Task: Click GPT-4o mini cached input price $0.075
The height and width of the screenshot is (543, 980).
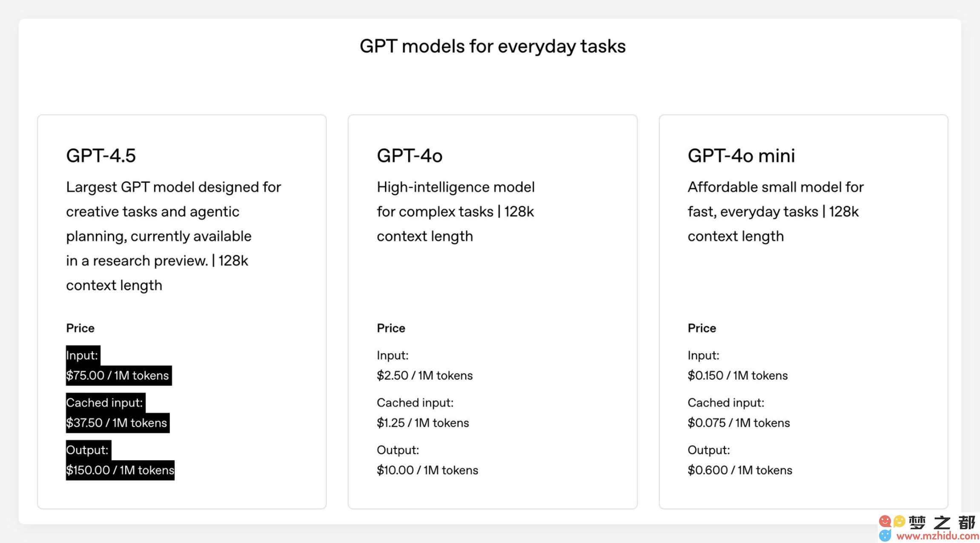Action: coord(739,422)
